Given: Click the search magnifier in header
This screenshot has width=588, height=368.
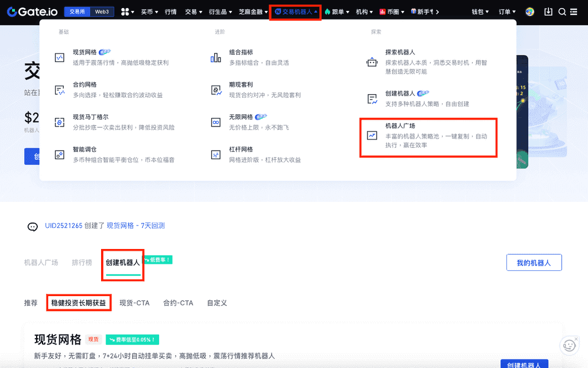Looking at the screenshot, I should coord(562,11).
